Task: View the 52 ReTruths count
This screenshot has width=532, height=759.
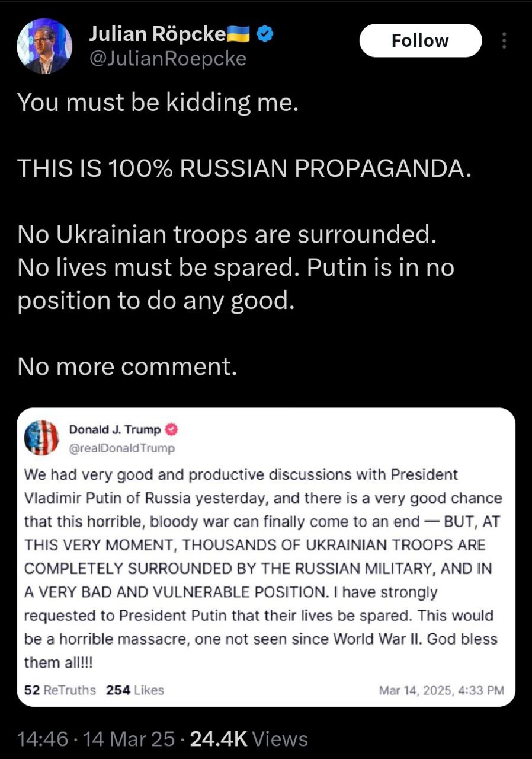Action: coord(60,690)
